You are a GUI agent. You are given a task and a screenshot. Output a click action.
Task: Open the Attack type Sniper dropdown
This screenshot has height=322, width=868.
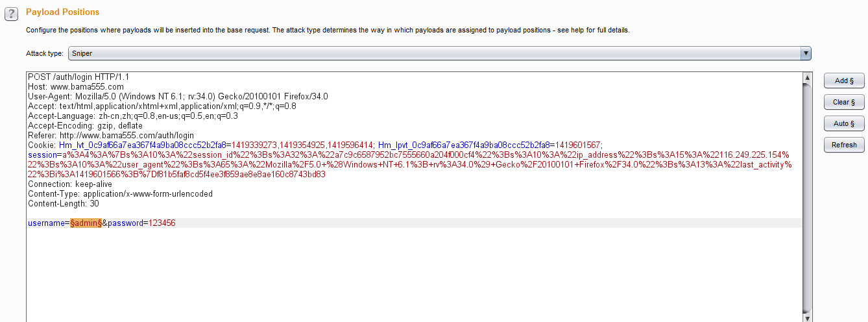click(440, 53)
